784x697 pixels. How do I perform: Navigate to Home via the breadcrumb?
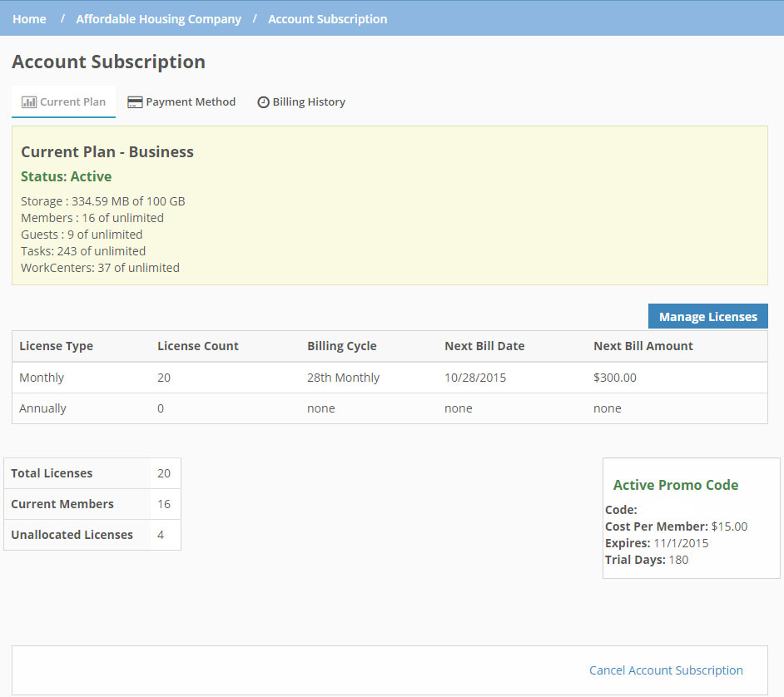click(29, 18)
